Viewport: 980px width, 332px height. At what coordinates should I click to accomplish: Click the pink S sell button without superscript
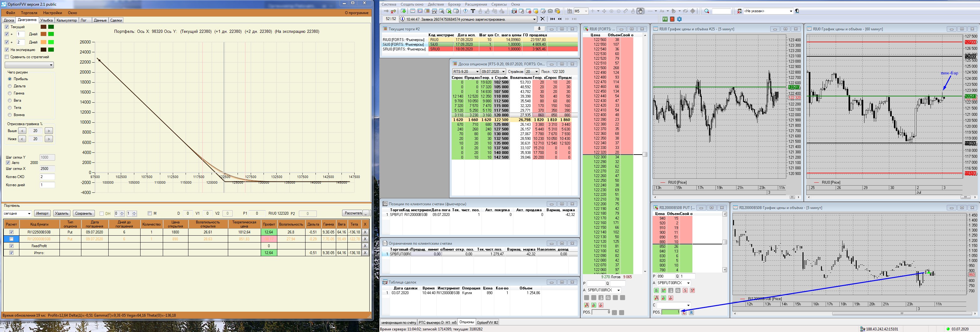(x=685, y=291)
